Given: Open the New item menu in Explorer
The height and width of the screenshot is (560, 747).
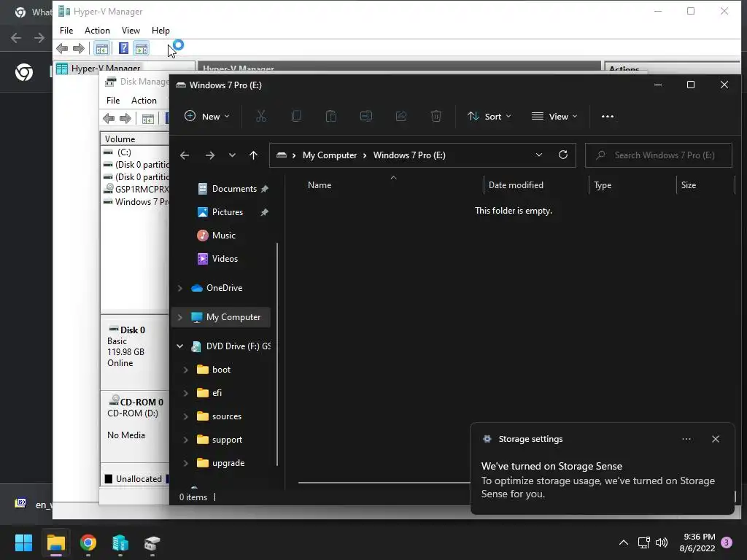Looking at the screenshot, I should click(x=206, y=116).
